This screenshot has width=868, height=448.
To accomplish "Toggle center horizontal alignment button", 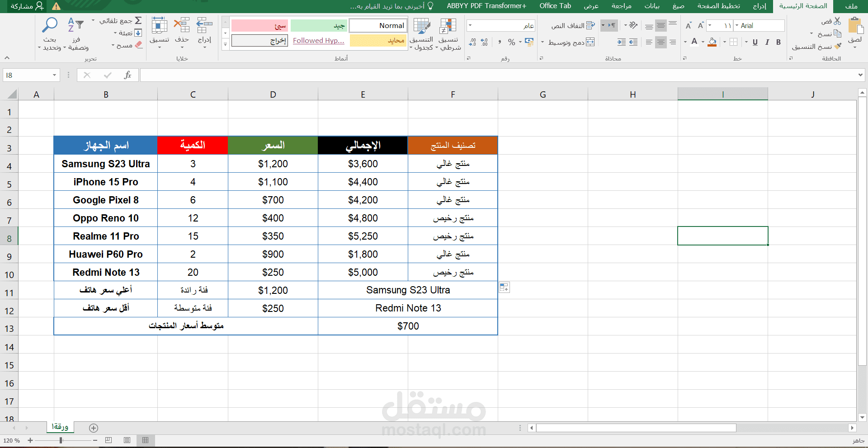I will coord(661,42).
